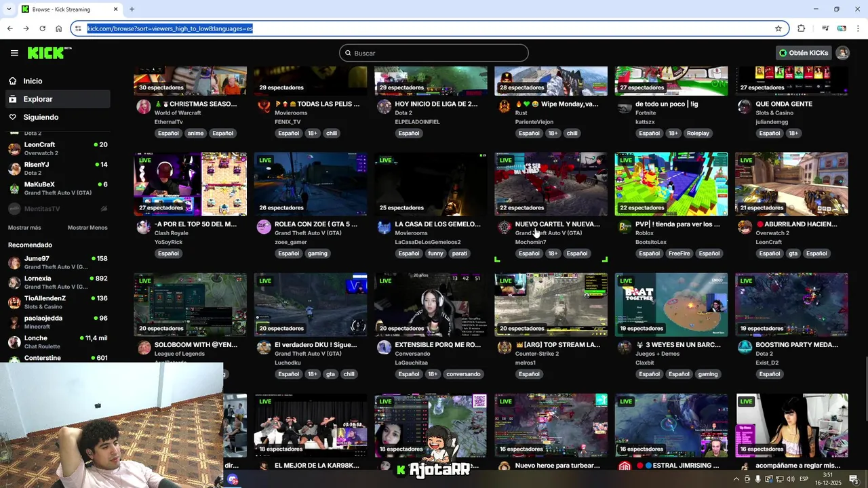Go back in browser history
Viewport: 868px width, 488px height.
[9, 28]
